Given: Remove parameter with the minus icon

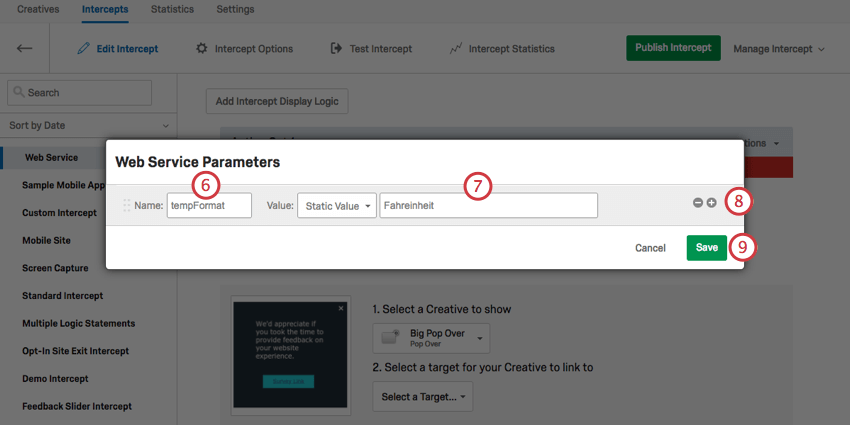Looking at the screenshot, I should (698, 203).
